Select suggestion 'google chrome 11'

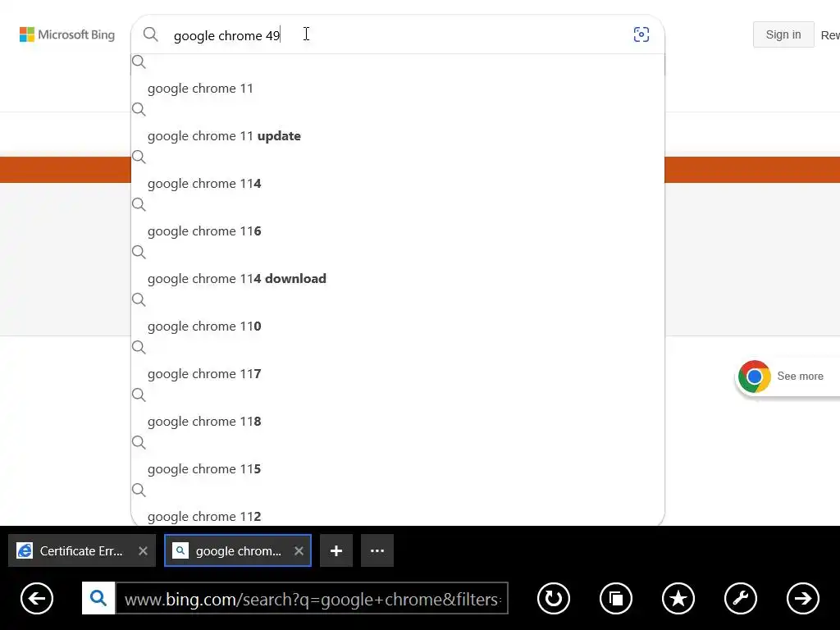point(398,89)
